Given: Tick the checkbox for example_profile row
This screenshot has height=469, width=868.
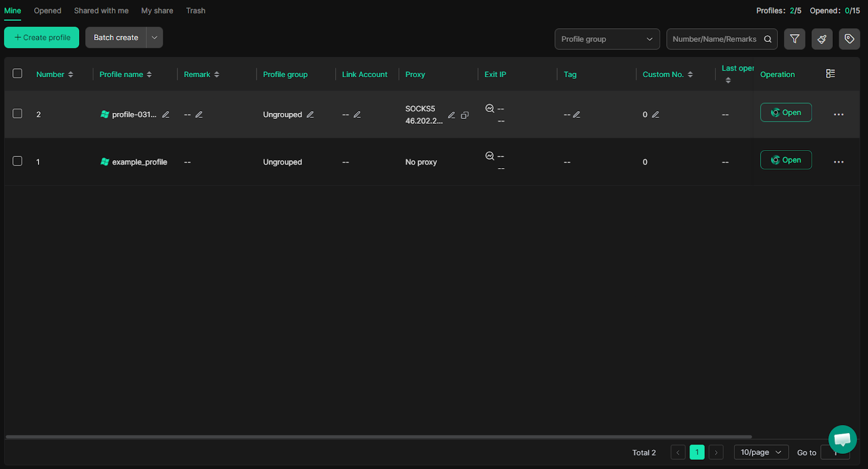Looking at the screenshot, I should [x=17, y=161].
